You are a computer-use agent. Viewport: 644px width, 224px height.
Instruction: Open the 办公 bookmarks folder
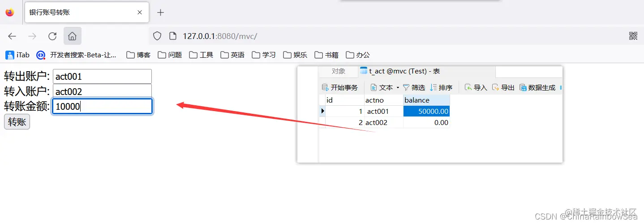click(x=358, y=55)
